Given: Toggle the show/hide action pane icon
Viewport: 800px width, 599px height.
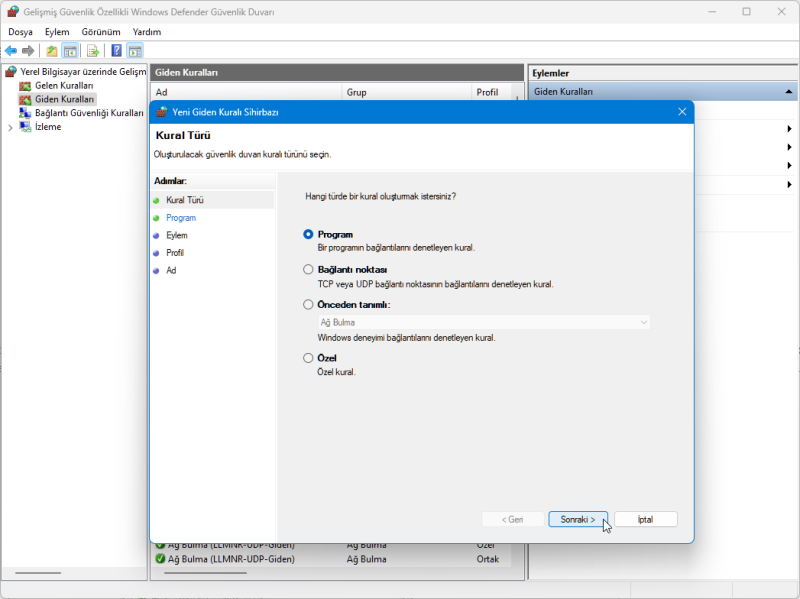Looking at the screenshot, I should (135, 51).
